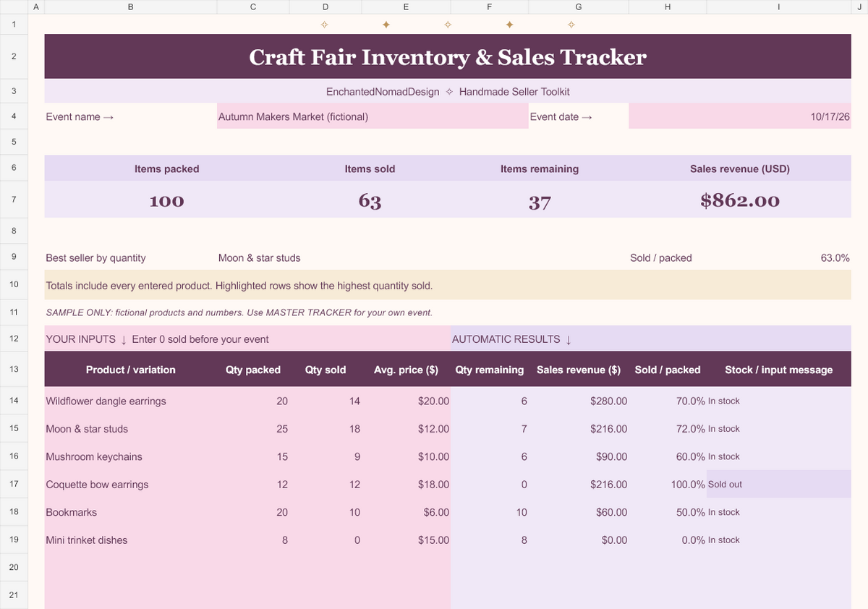Click the Qty packed column header

click(252, 370)
